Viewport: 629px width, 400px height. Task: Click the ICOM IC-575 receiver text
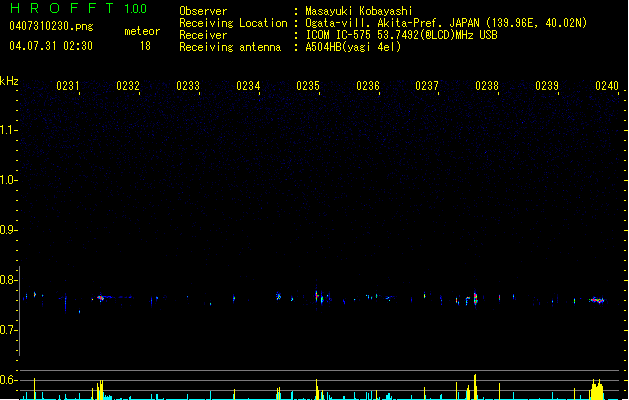click(x=401, y=35)
